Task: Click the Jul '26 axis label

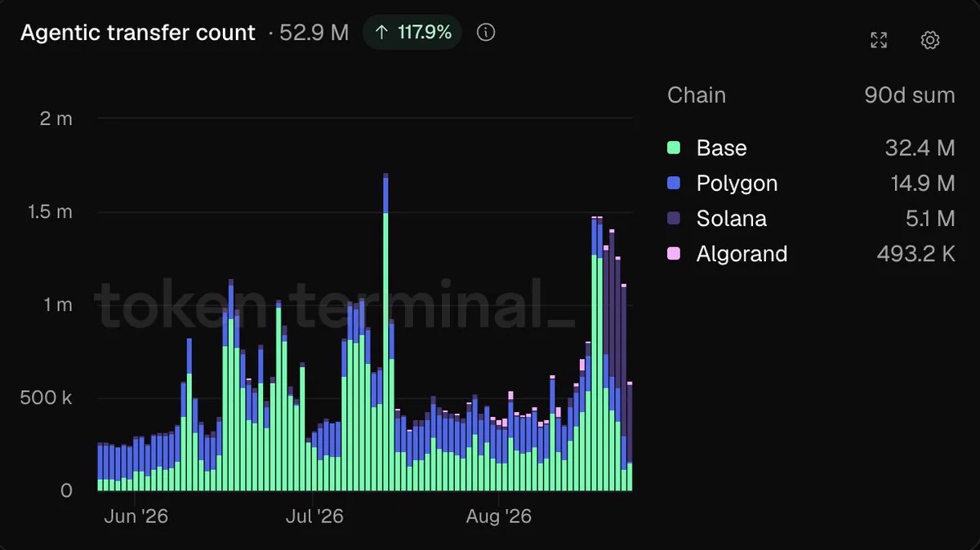Action: pos(315,517)
